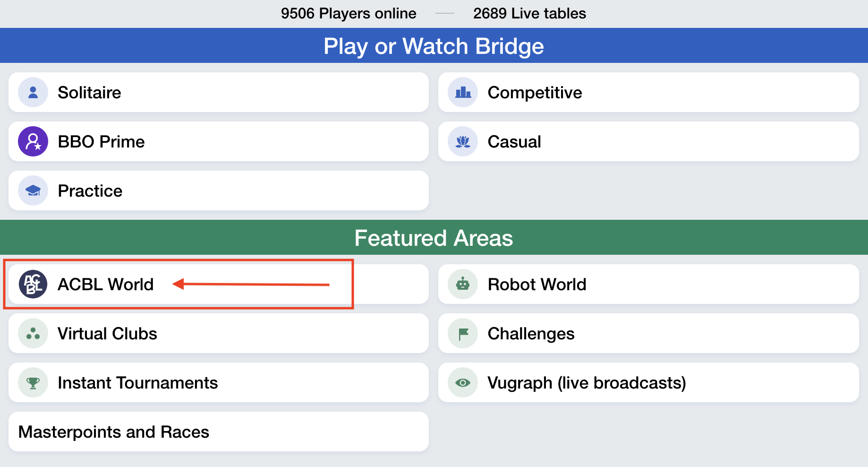
Task: Click the 2689 Live tables counter
Action: (x=529, y=13)
